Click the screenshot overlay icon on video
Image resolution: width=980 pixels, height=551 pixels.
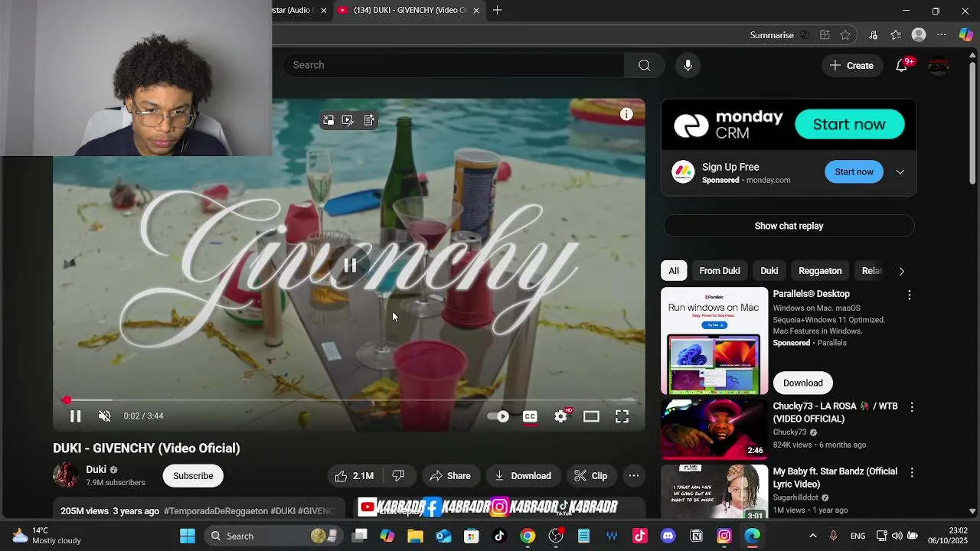click(348, 120)
